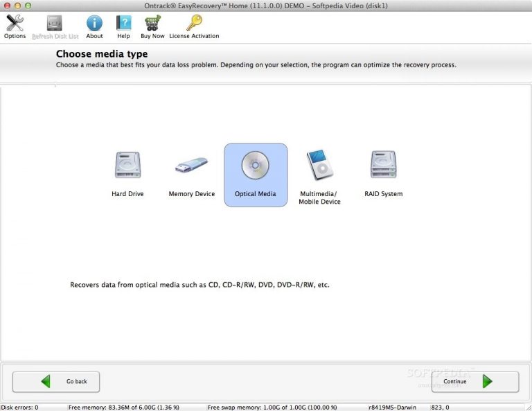Click the window resize grip corner

tap(529, 408)
